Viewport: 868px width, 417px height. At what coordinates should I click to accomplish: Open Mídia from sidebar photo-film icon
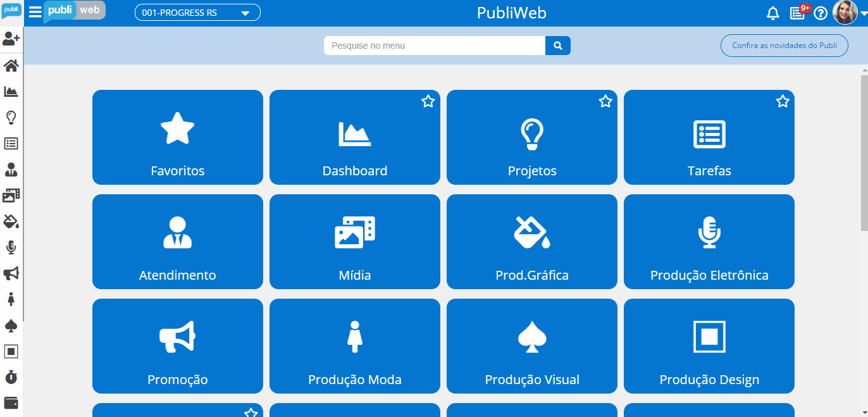tap(11, 195)
